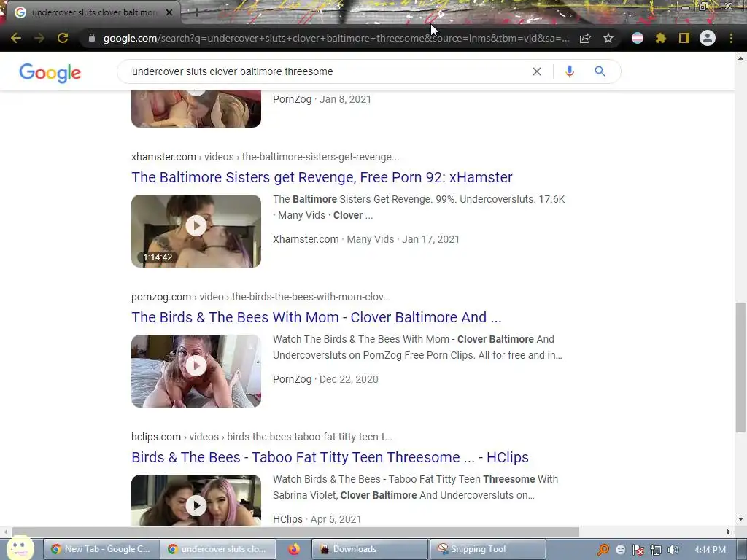Screen dimensions: 747x560
Task: Play the thumbnail dated Dec 22, 2020
Action: click(196, 371)
